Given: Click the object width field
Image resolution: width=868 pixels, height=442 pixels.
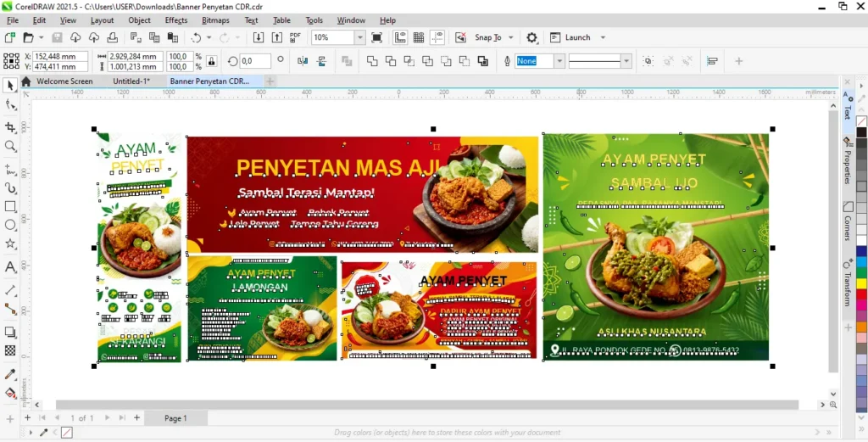Looking at the screenshot, I should [x=135, y=56].
